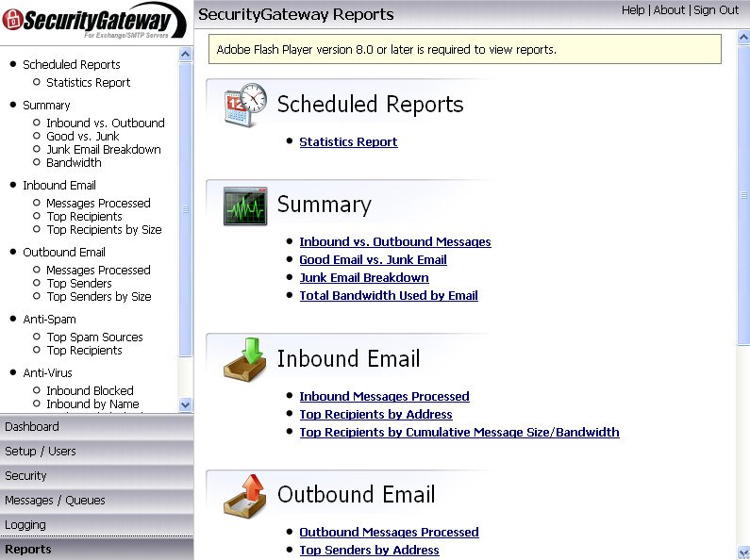The image size is (750, 560).
Task: Open the Statistics Report link in main content
Action: (x=348, y=142)
